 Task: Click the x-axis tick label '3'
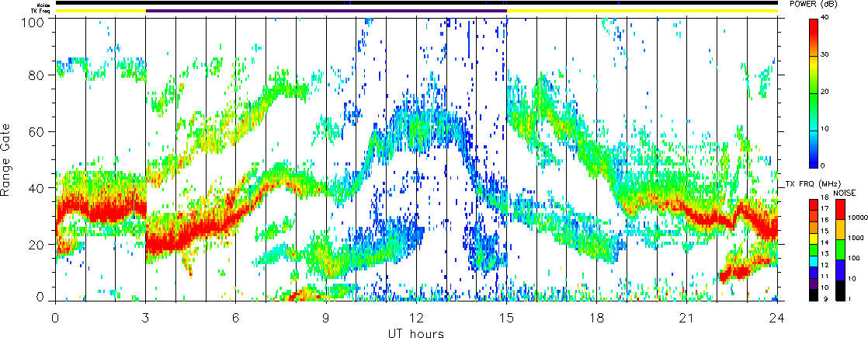click(146, 319)
